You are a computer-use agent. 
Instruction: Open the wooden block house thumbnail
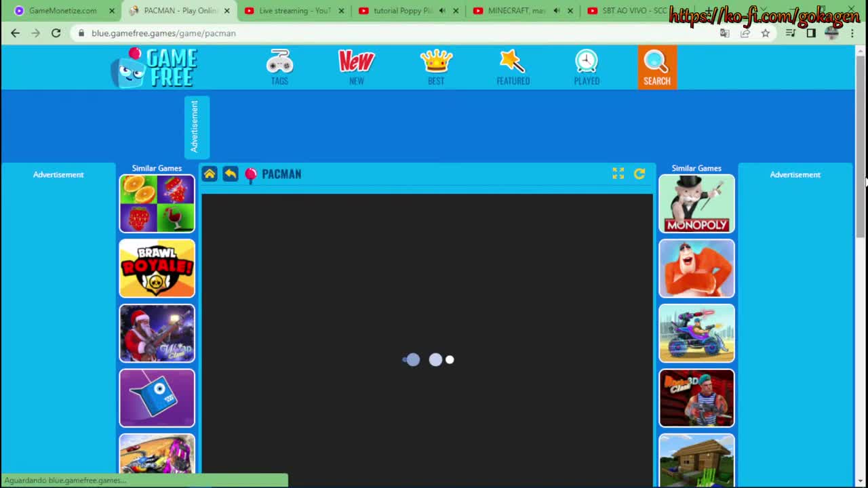pyautogui.click(x=696, y=460)
